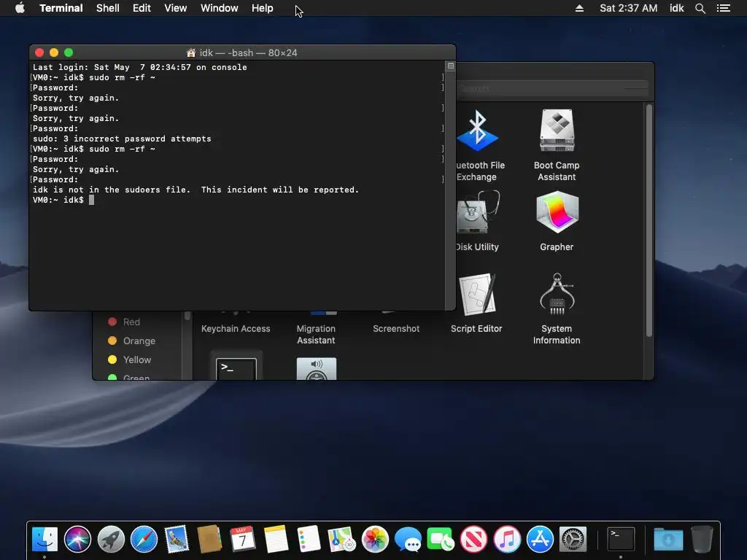747x560 pixels.
Task: Open Notes in the Dock
Action: 276,539
